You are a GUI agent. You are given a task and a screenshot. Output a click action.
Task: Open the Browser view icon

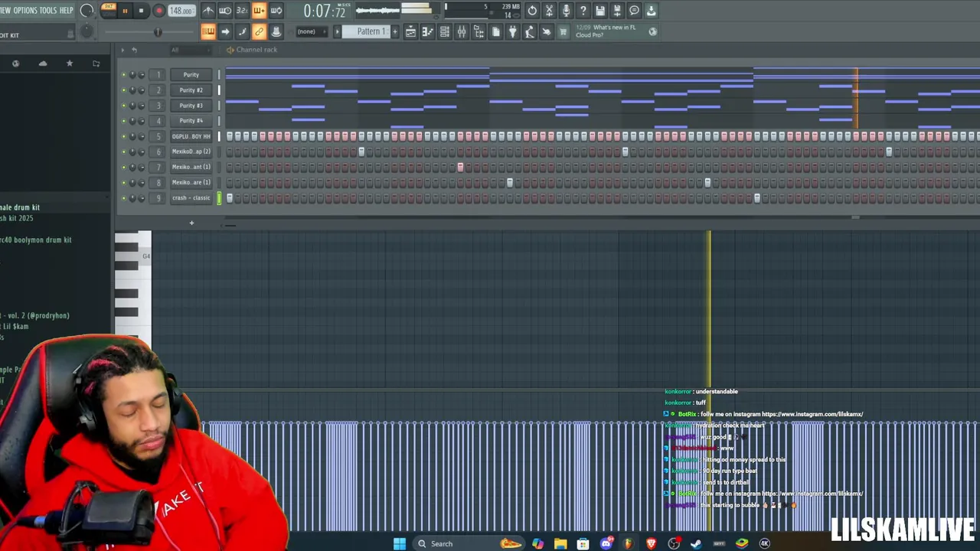tap(479, 31)
